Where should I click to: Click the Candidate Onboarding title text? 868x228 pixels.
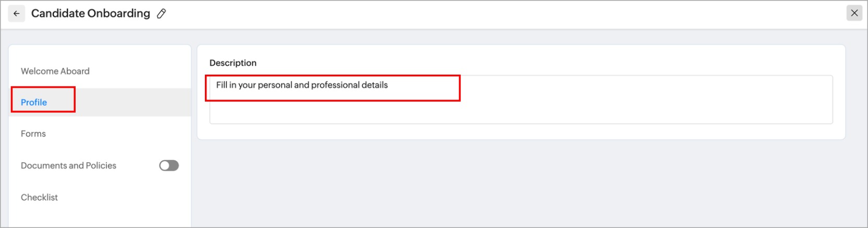click(90, 14)
